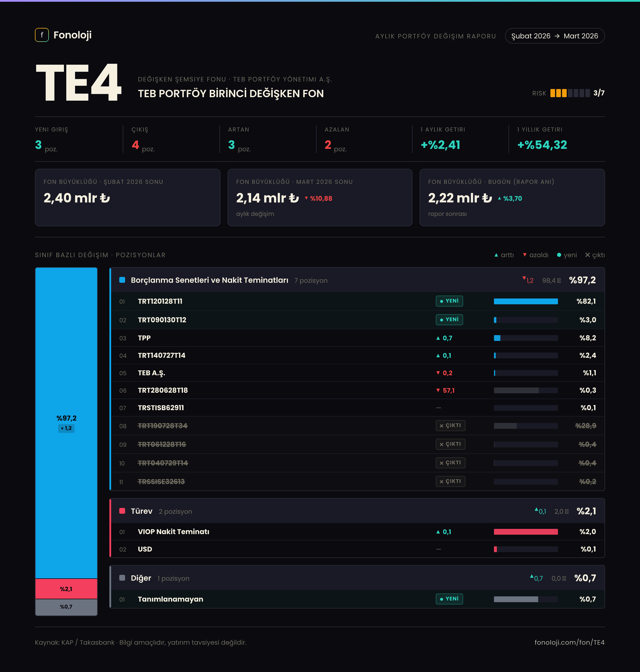Viewport: 640px width, 672px height.
Task: Select the USD position name
Action: coord(145,549)
